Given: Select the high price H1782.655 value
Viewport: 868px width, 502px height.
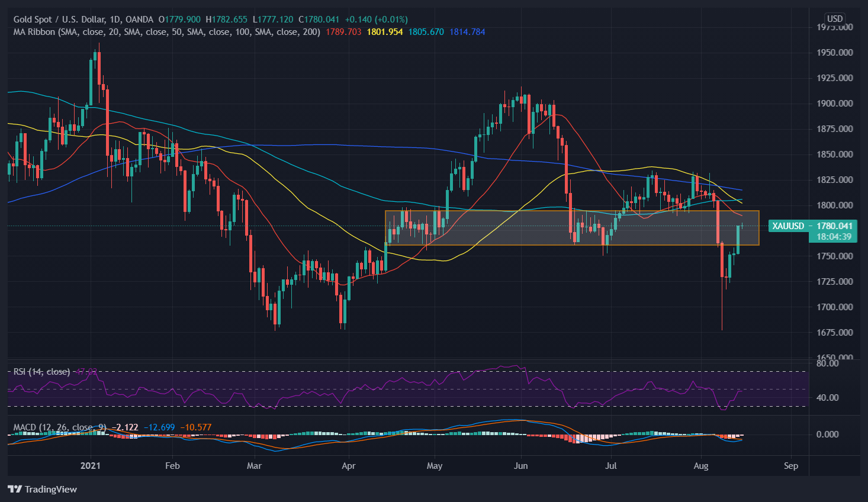Looking at the screenshot, I should tap(227, 20).
